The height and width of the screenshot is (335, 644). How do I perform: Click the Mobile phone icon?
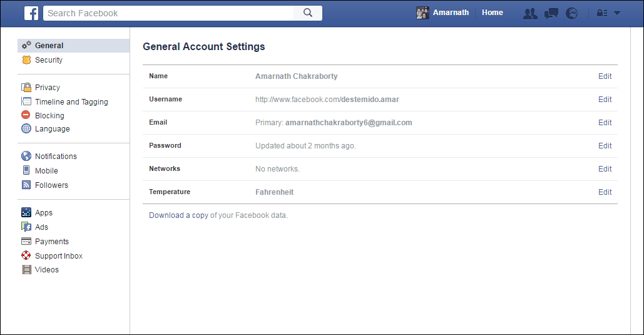pos(26,170)
